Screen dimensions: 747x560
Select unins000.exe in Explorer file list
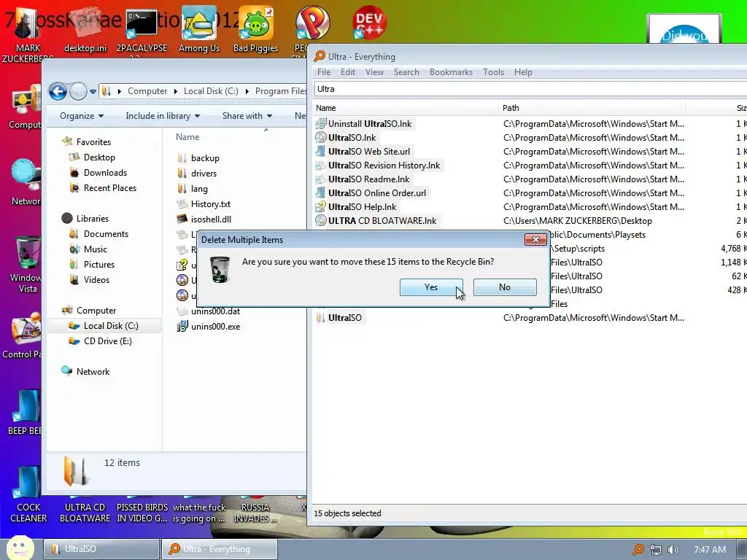pos(215,326)
